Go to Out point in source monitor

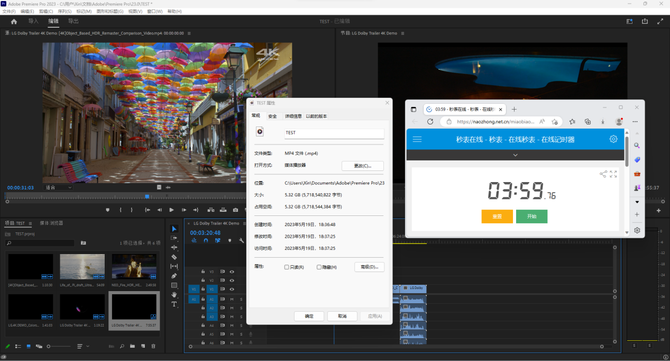196,210
